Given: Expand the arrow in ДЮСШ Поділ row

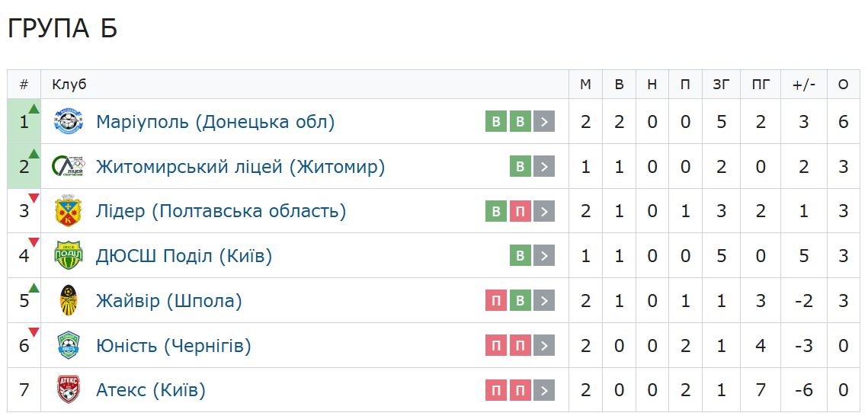Looking at the screenshot, I should pyautogui.click(x=544, y=256).
